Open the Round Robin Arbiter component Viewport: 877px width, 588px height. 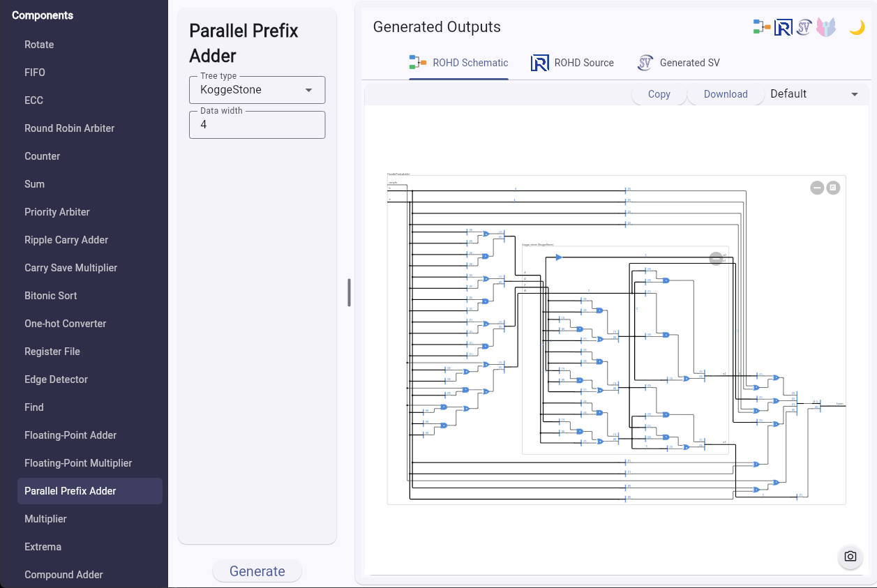point(90,128)
